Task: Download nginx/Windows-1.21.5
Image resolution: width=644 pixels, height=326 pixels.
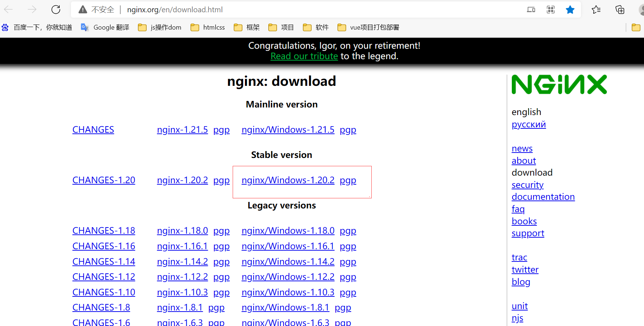Action: tap(288, 130)
